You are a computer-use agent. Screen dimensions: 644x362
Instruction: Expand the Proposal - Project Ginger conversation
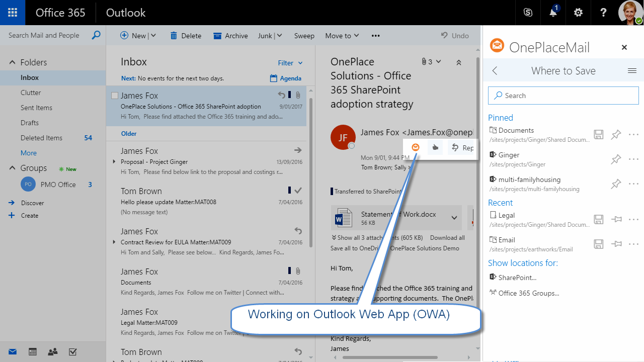tap(115, 162)
